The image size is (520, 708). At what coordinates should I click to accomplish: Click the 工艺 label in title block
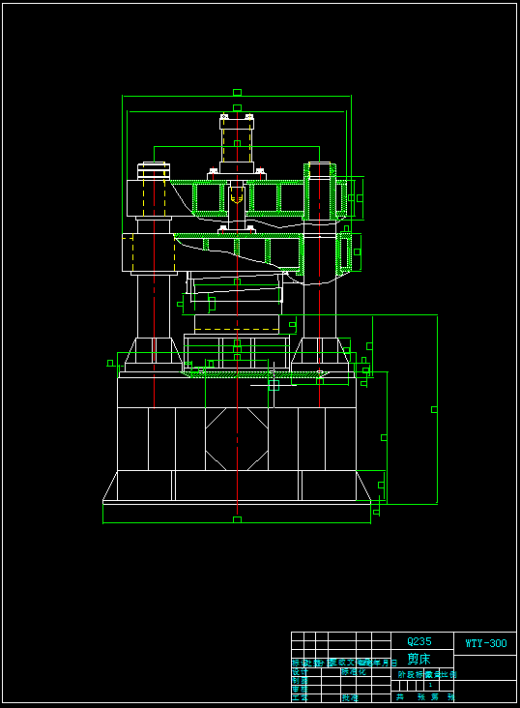[x=300, y=698]
